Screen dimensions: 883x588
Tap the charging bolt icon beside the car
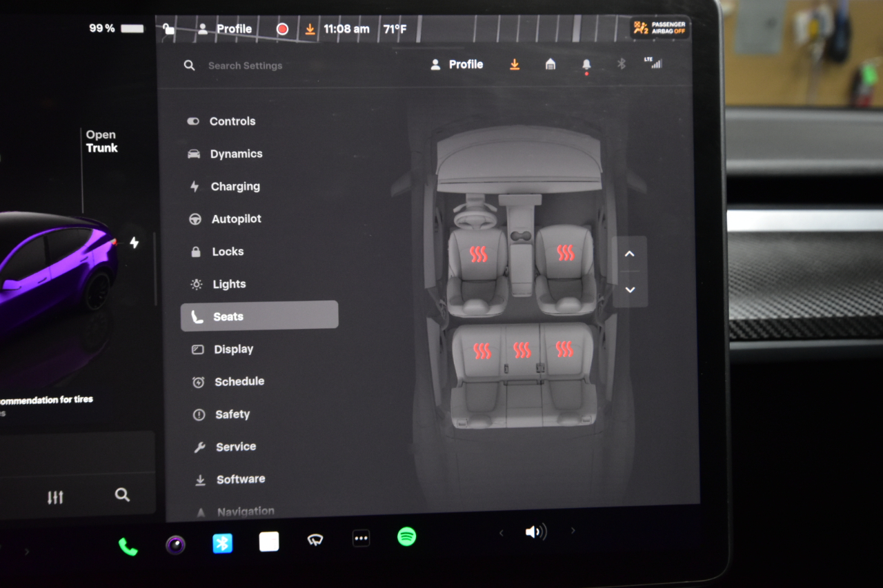point(134,243)
